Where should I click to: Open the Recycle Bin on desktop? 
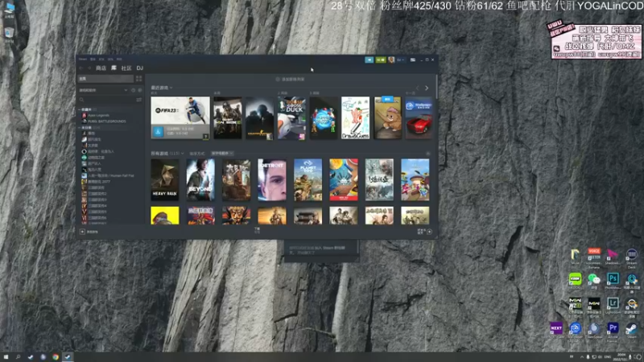(9, 35)
